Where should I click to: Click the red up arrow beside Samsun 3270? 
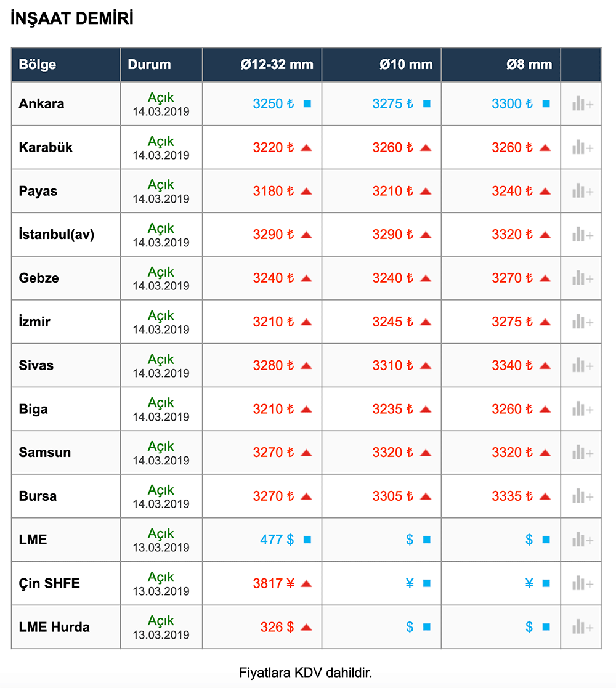306,453
